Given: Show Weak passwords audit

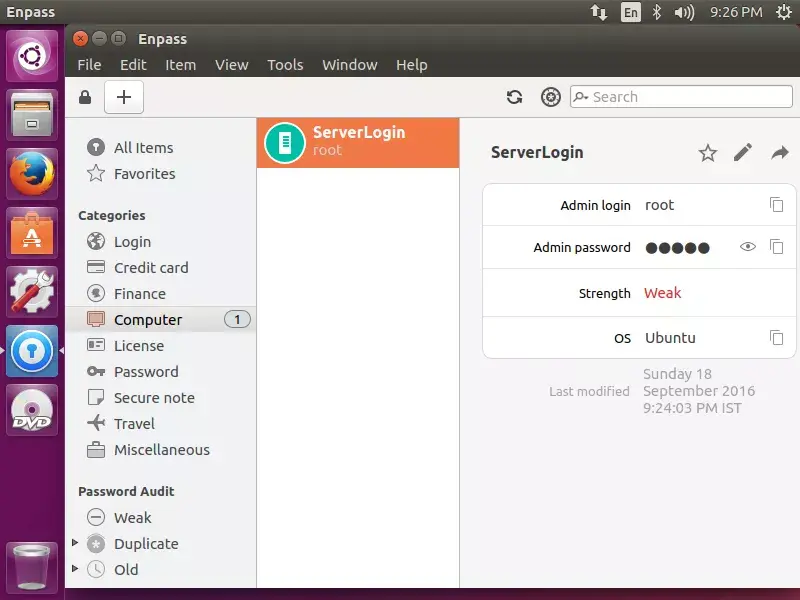Looking at the screenshot, I should [161, 517].
